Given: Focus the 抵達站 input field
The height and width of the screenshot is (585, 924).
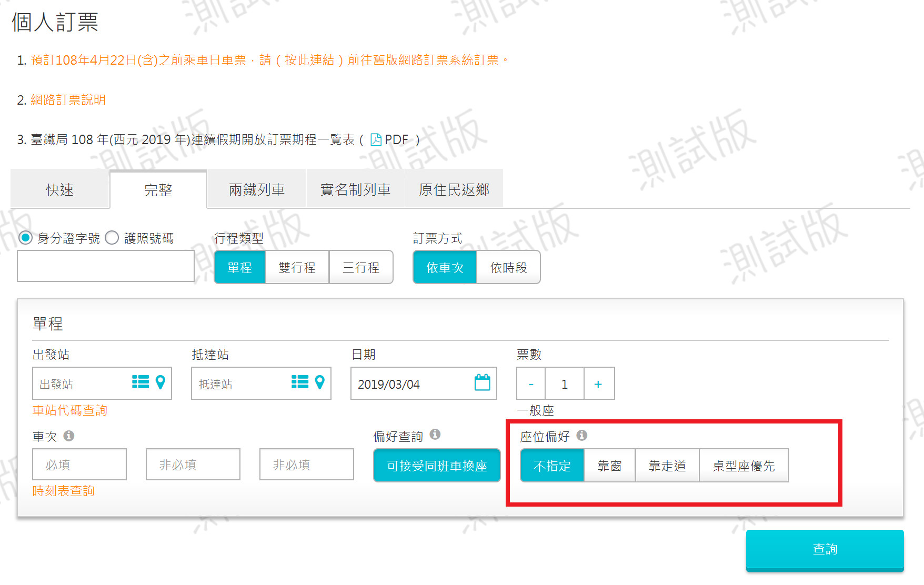Looking at the screenshot, I should tap(261, 383).
